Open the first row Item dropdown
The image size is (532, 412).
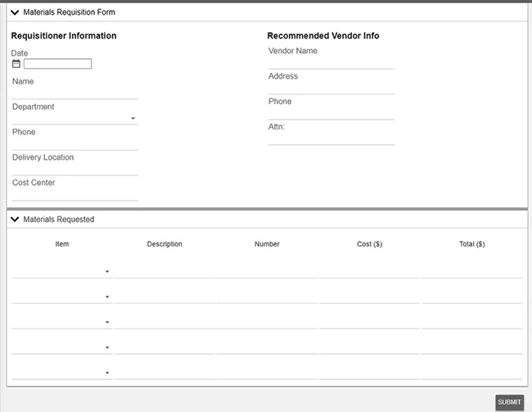click(107, 271)
